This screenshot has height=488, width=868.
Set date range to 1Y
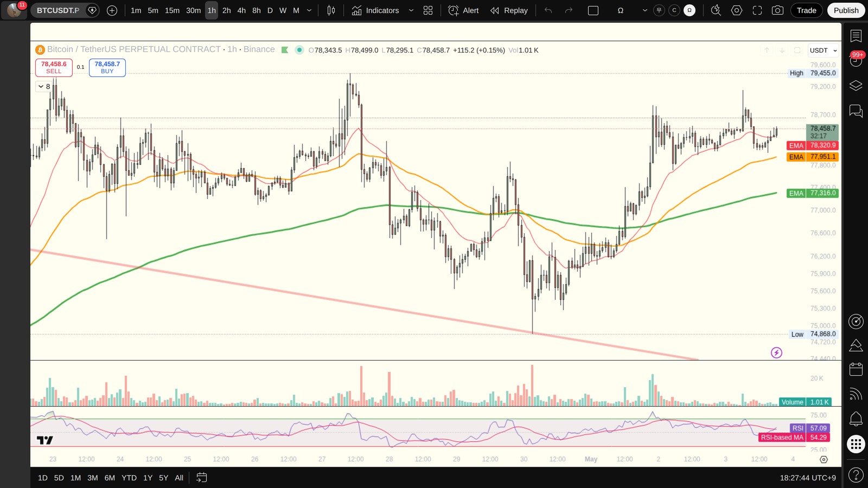pyautogui.click(x=148, y=478)
